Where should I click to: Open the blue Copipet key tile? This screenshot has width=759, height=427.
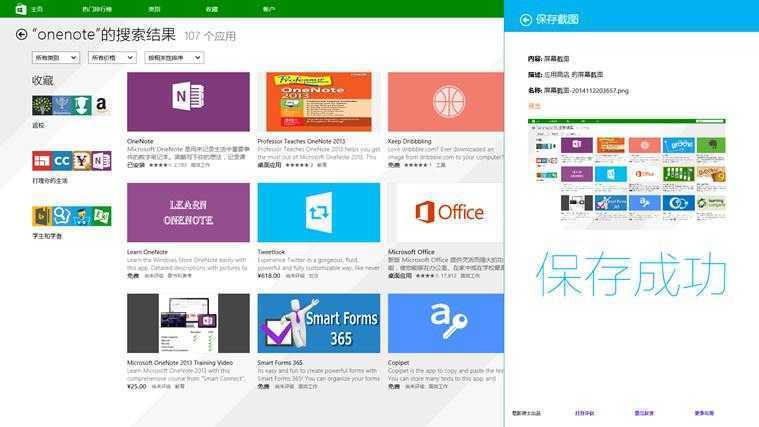coord(446,323)
